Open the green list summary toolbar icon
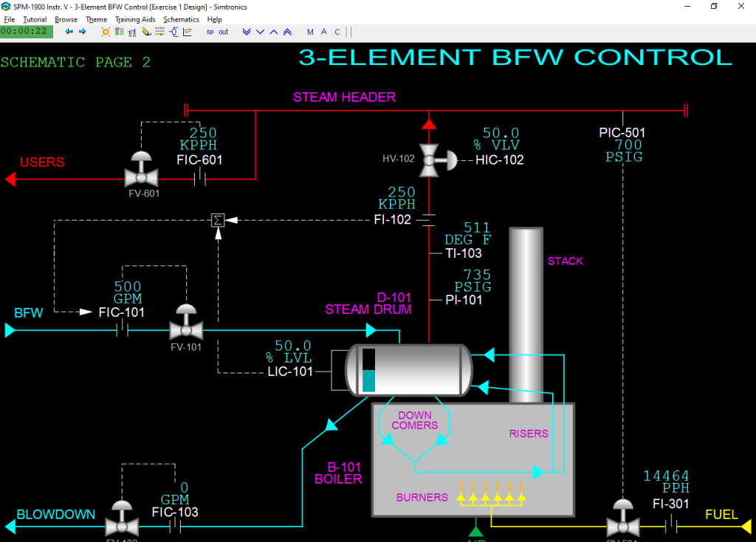This screenshot has height=542, width=756. point(119,32)
